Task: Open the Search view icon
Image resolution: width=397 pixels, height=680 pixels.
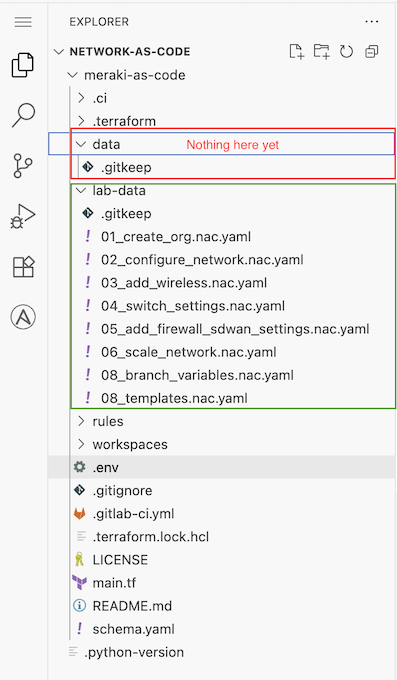Action: click(x=23, y=115)
